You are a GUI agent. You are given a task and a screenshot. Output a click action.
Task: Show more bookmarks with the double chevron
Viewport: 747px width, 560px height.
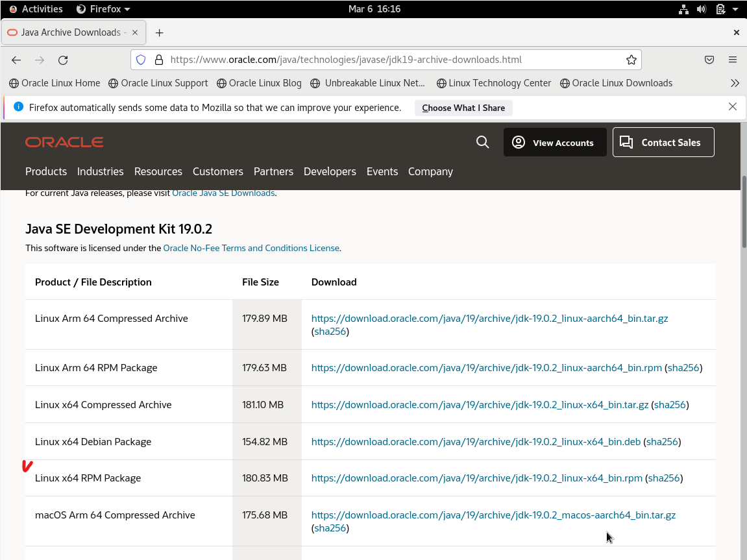(735, 83)
